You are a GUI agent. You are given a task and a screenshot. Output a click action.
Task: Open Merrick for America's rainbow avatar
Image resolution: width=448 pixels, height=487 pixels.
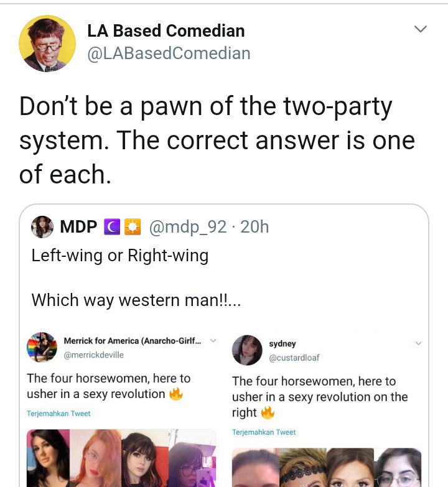[x=42, y=347]
